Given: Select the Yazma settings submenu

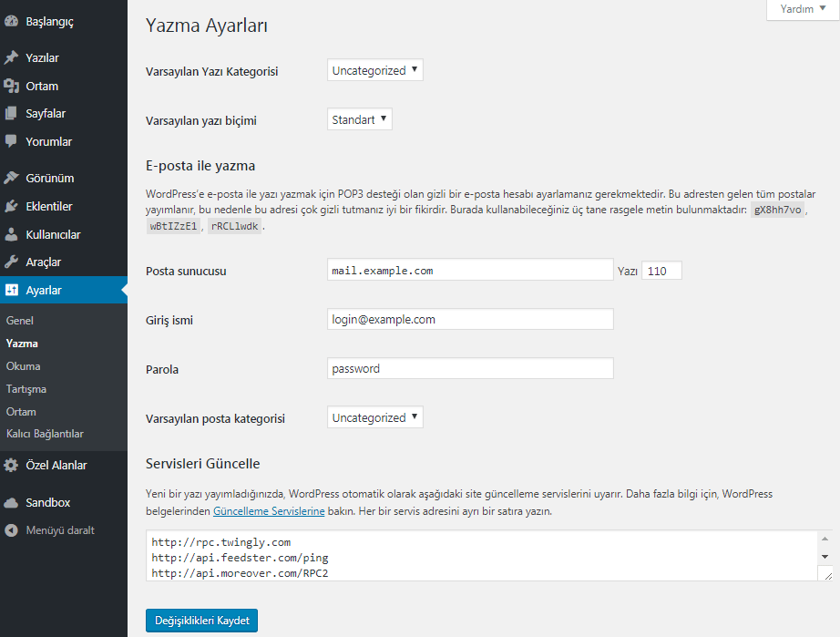Looking at the screenshot, I should [22, 344].
